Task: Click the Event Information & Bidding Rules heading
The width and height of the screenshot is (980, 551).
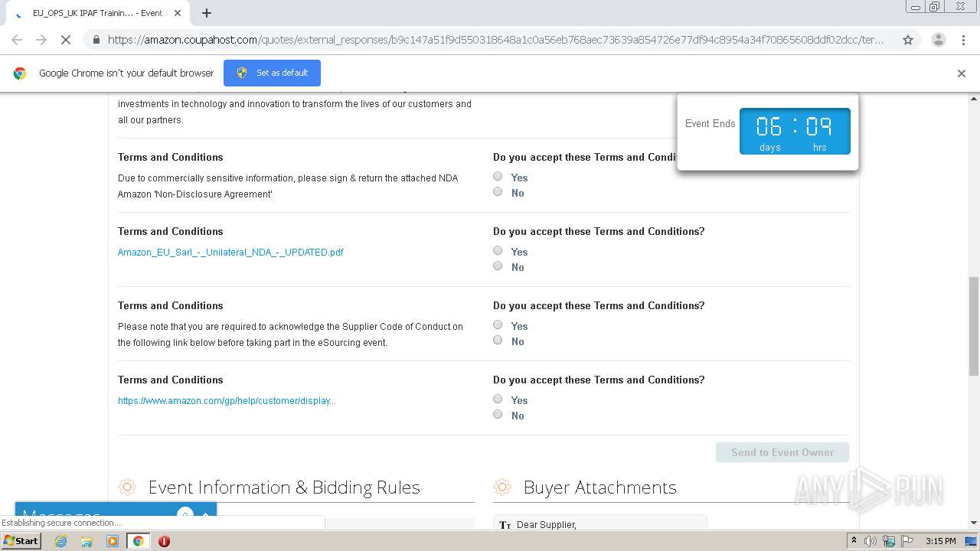Action: pos(284,487)
